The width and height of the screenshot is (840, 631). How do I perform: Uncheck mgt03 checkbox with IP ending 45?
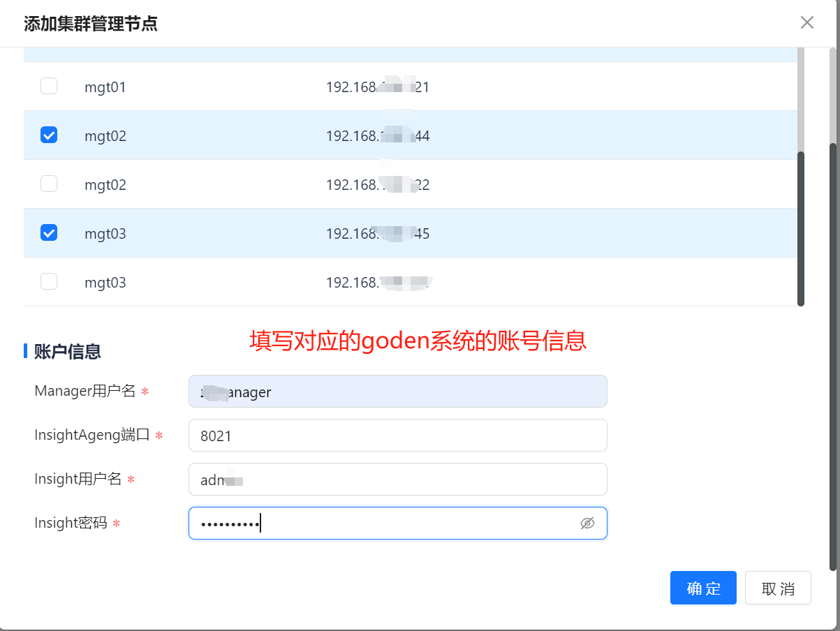tap(49, 232)
